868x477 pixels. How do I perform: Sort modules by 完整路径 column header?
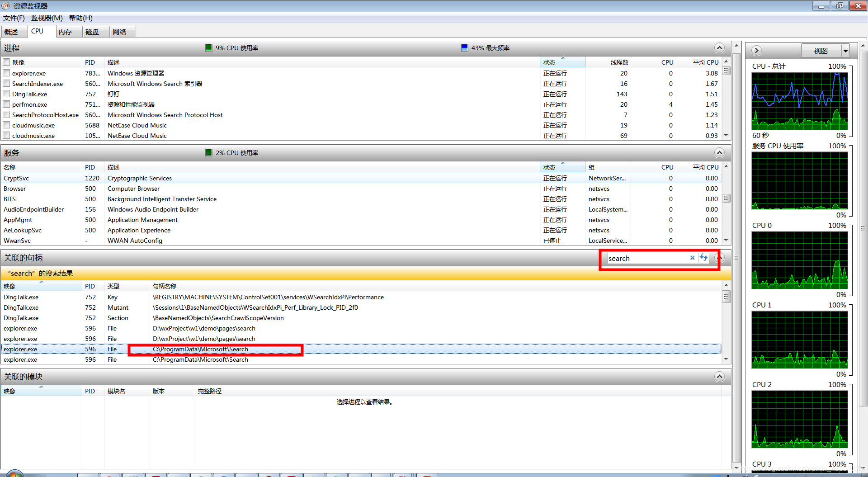point(458,391)
